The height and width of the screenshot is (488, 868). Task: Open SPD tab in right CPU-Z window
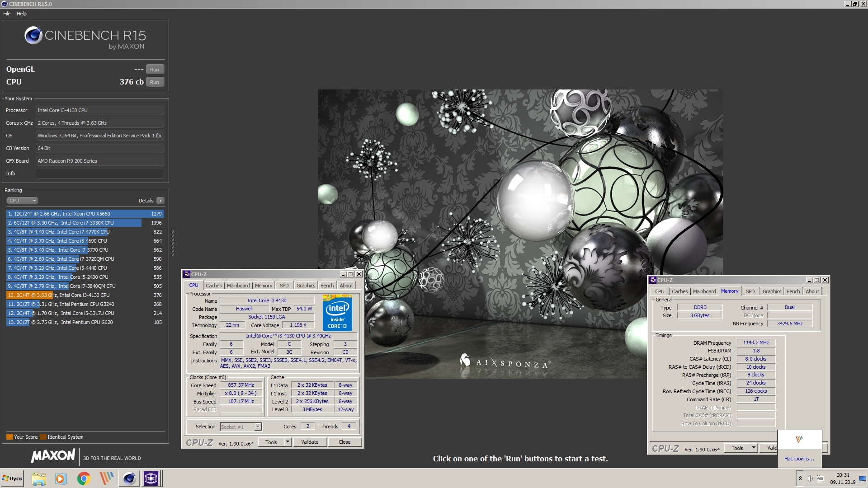(x=750, y=291)
